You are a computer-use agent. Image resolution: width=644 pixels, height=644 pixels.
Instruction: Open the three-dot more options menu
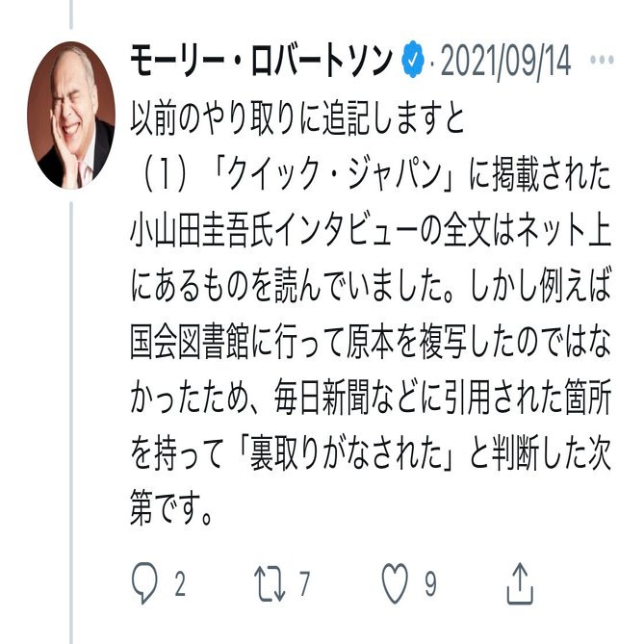[602, 60]
